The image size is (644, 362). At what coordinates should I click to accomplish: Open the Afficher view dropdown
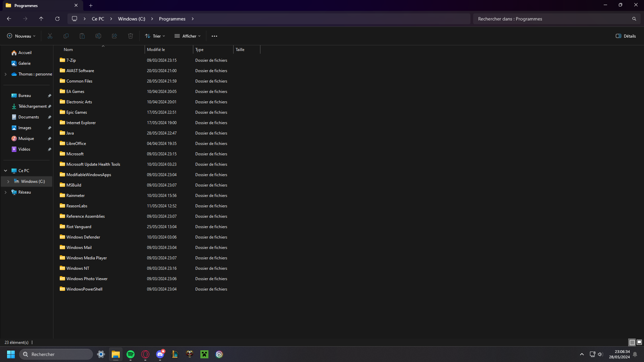(x=188, y=36)
